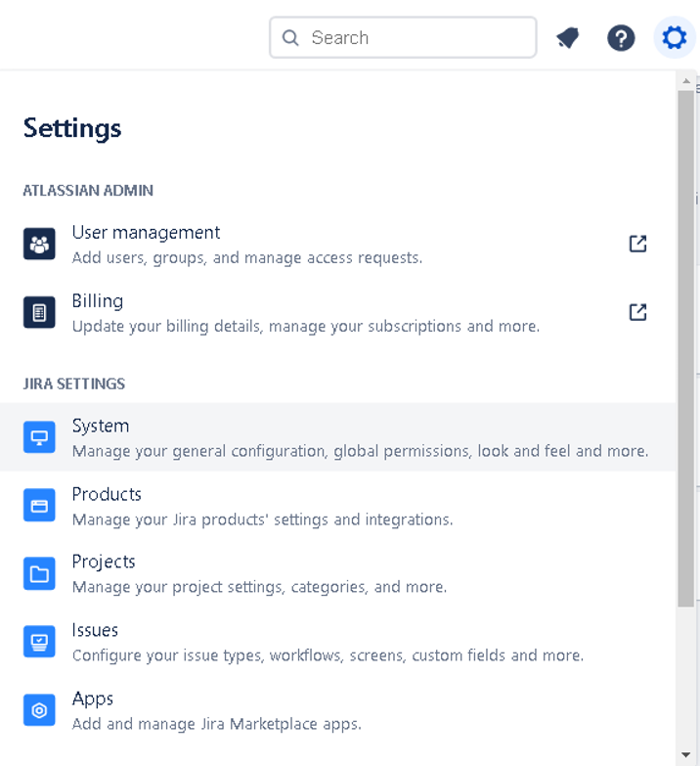700x767 pixels.
Task: Open Issues settings entry
Action: click(337, 642)
